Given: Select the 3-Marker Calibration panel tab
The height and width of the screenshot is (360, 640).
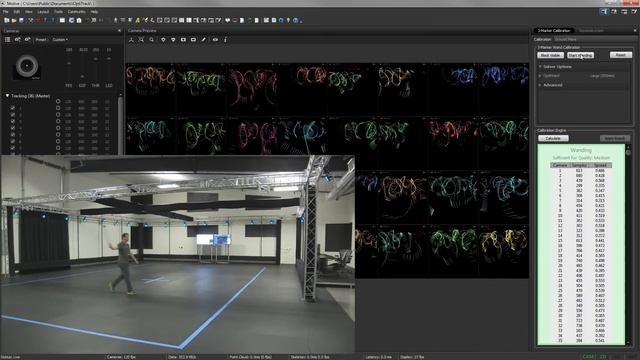Looking at the screenshot, I should [x=554, y=31].
